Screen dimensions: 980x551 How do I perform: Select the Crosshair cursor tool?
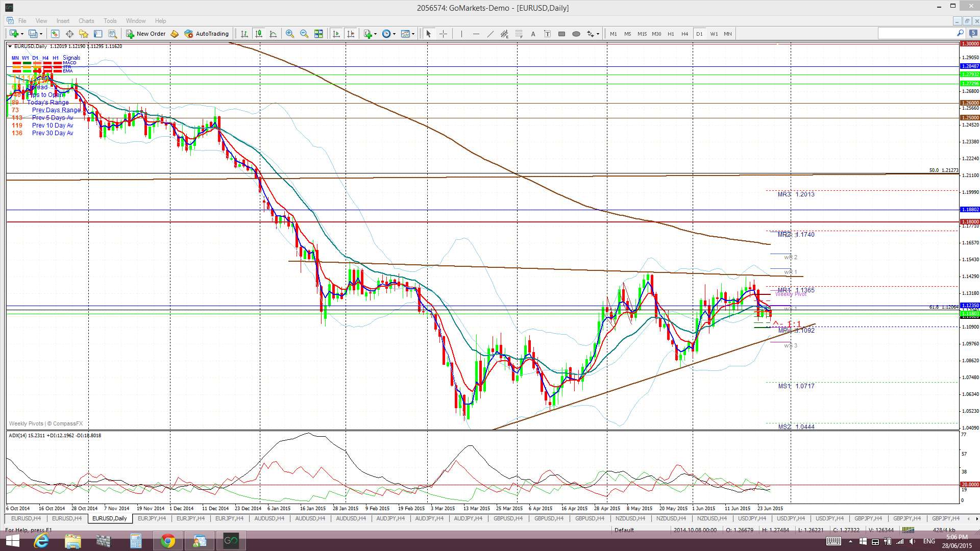coord(443,34)
